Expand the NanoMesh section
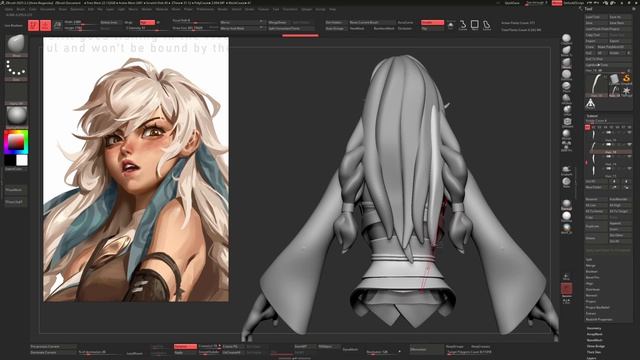The image size is (640, 360). coord(594,340)
